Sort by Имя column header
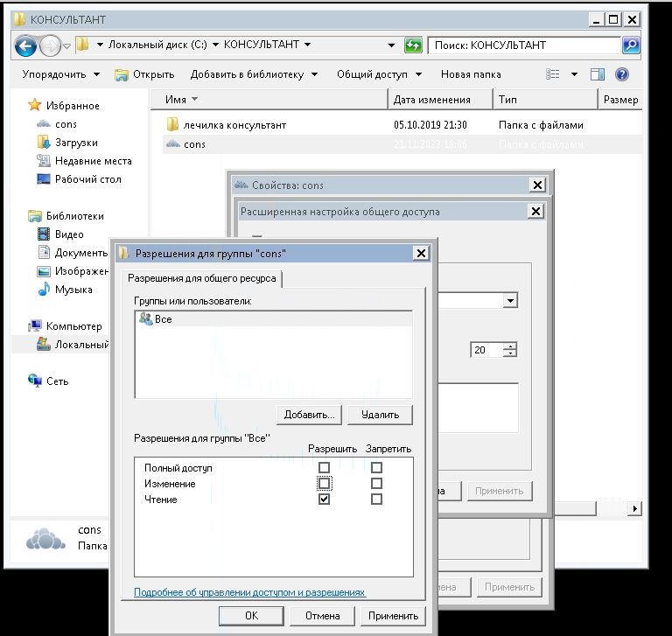The image size is (672, 636). click(269, 100)
